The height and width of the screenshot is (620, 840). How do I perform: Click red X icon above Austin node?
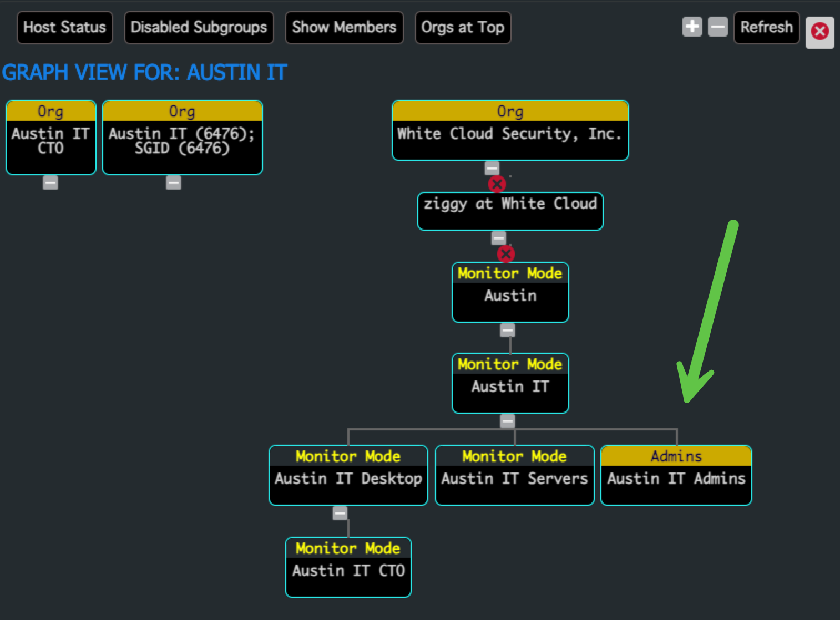[505, 254]
